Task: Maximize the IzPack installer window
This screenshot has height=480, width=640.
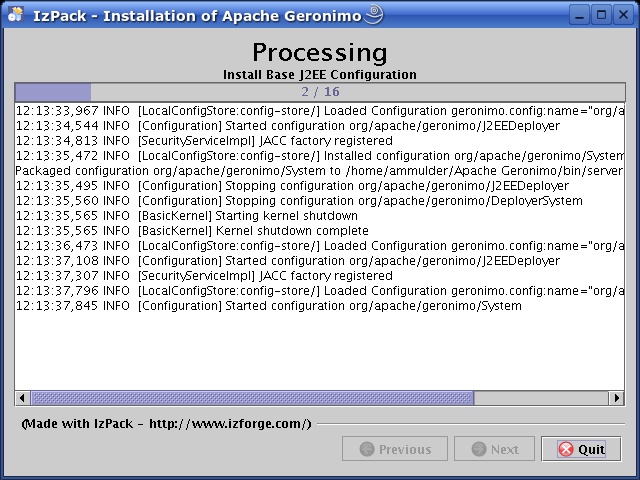Action: click(x=601, y=16)
